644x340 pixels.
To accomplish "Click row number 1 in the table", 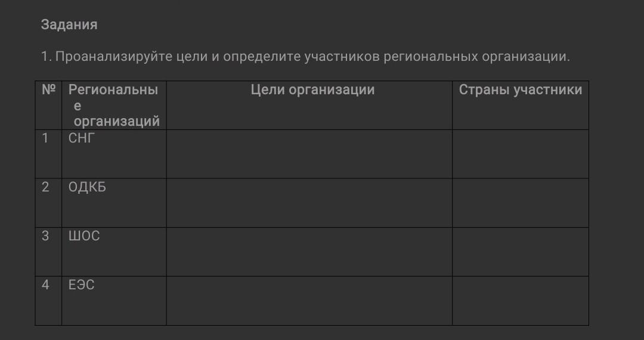I will coord(45,138).
